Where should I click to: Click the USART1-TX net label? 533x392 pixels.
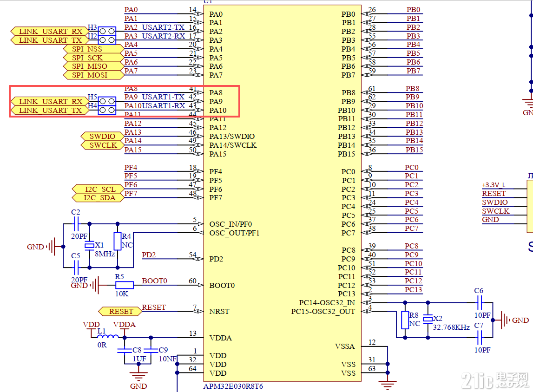[x=163, y=97]
